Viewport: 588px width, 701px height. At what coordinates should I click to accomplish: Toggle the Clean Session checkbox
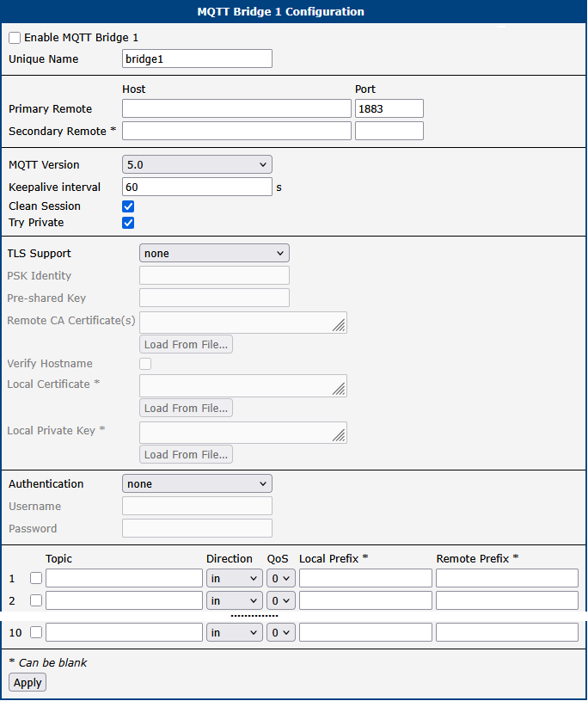coord(128,206)
